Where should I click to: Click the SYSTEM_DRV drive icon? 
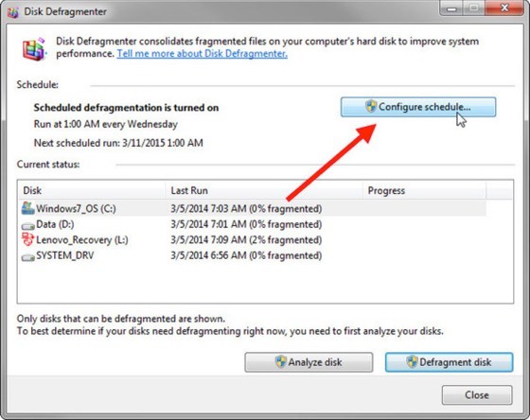[27, 257]
